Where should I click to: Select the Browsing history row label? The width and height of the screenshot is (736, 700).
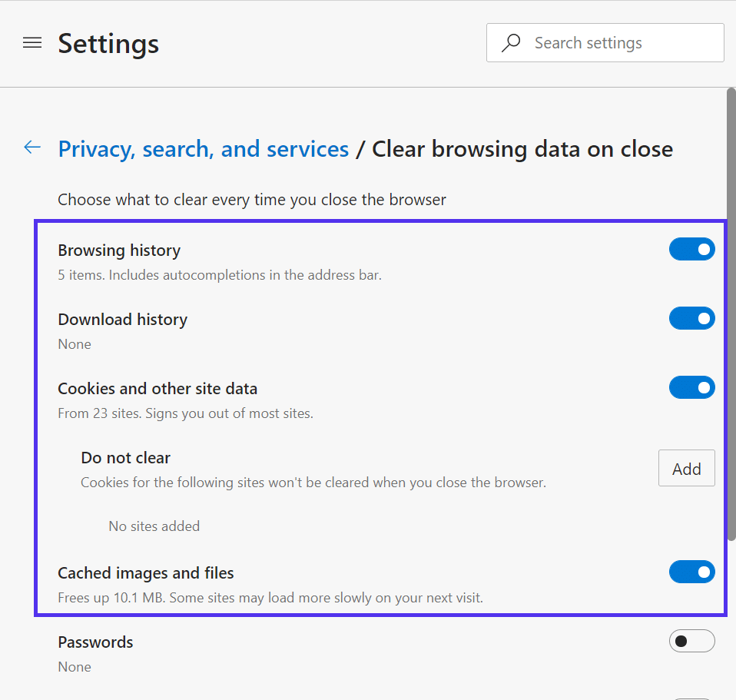(x=119, y=250)
